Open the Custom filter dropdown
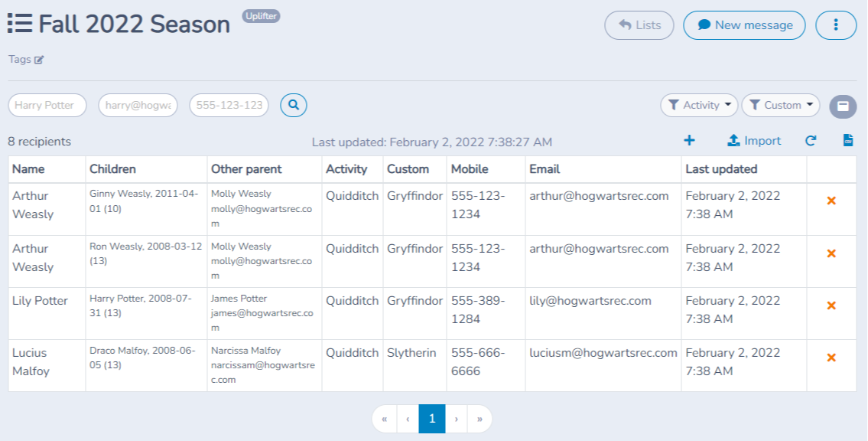The height and width of the screenshot is (441, 868). (781, 105)
